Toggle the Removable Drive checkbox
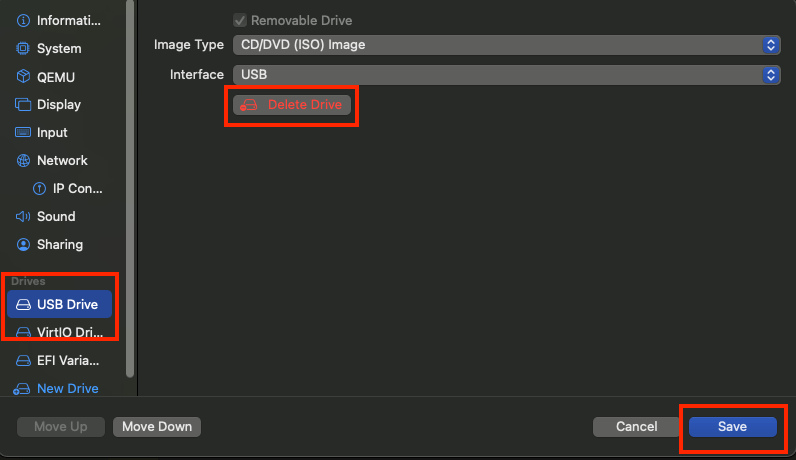Image resolution: width=796 pixels, height=460 pixels. click(240, 20)
